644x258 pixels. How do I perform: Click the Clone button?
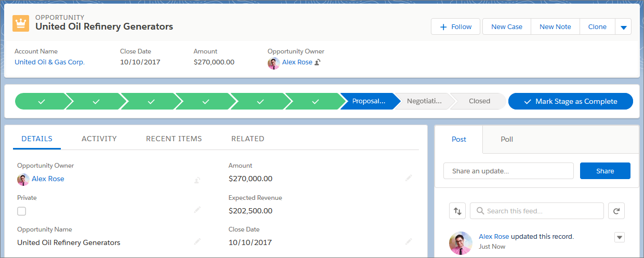597,27
